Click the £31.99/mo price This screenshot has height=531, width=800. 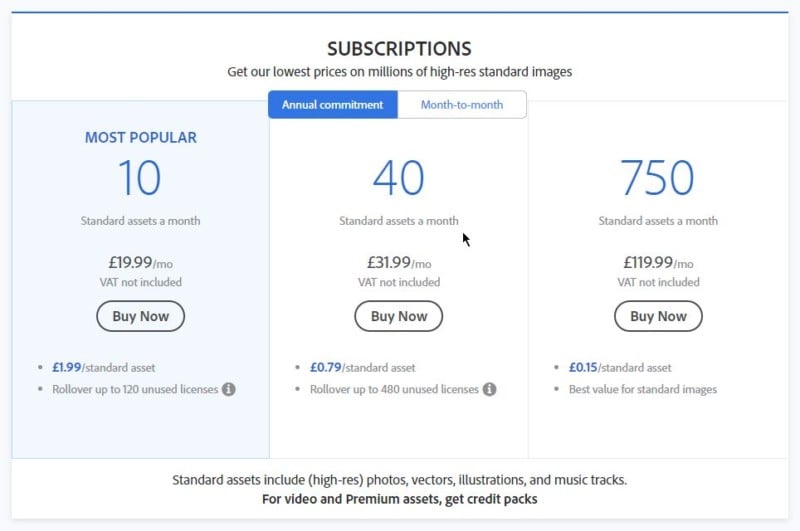399,263
